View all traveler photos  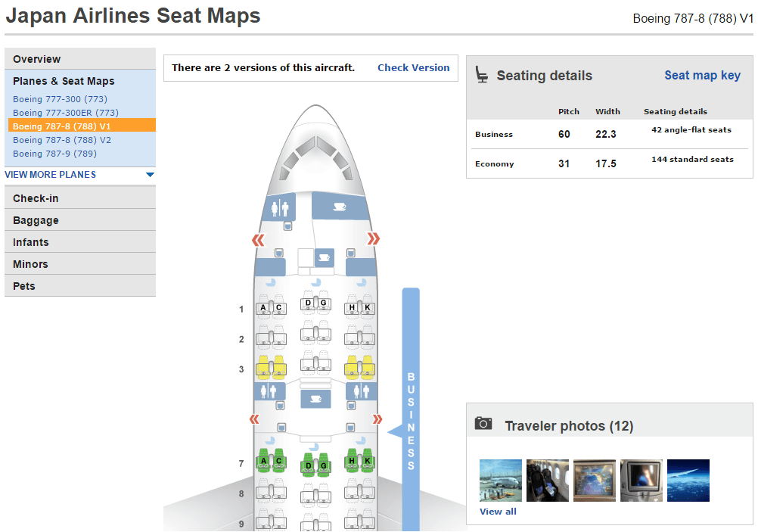[498, 512]
